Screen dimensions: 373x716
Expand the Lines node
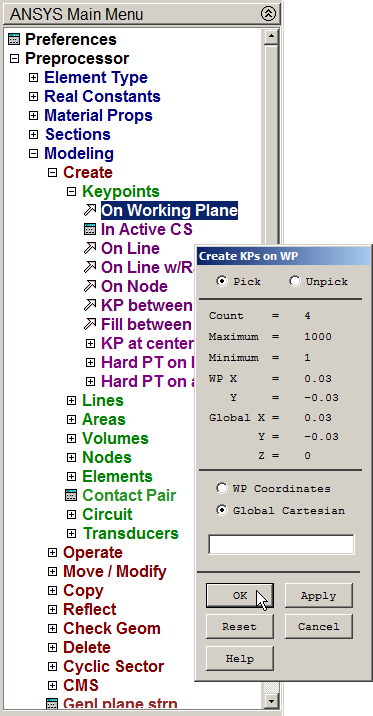point(71,400)
